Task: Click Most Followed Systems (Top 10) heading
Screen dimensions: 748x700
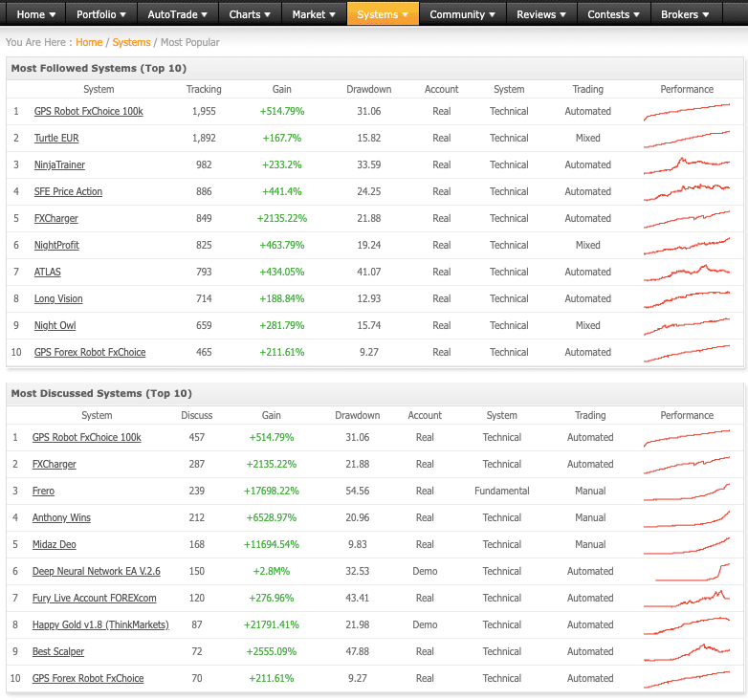Action: point(99,68)
